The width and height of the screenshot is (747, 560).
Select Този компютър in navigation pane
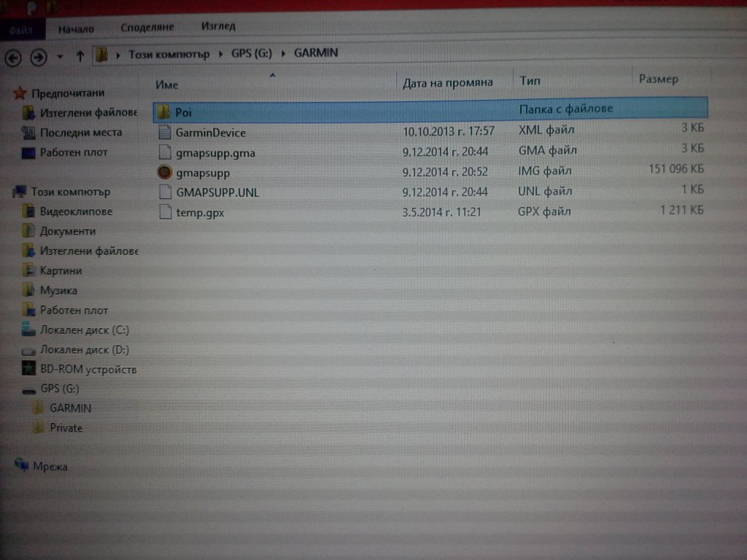[71, 192]
